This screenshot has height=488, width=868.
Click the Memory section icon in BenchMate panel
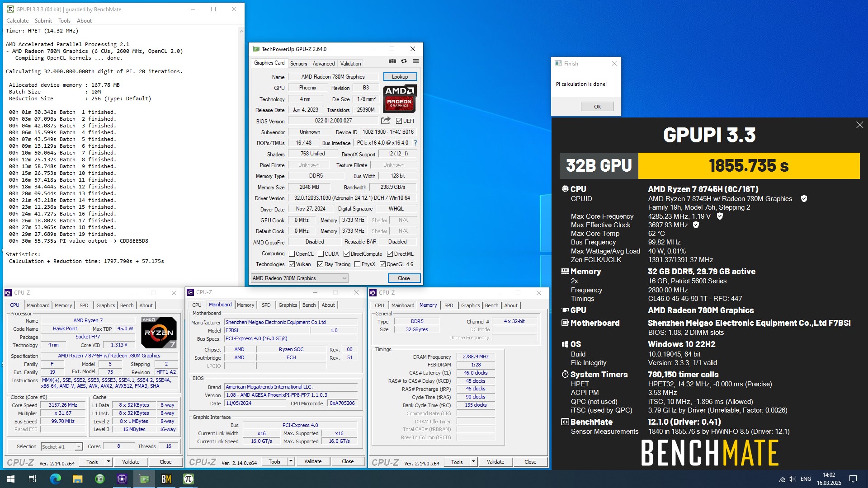click(565, 272)
